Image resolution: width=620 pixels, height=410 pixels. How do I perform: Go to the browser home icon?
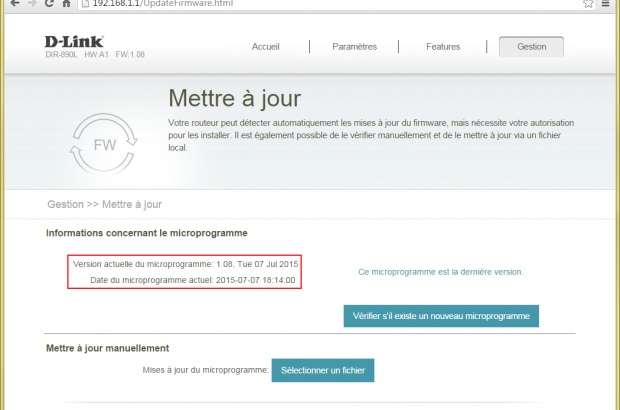pos(65,4)
